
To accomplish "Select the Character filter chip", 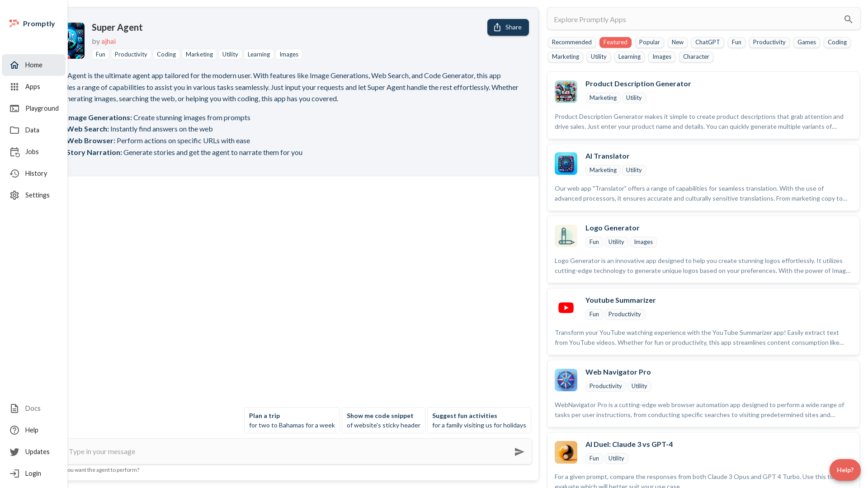I will [x=696, y=57].
